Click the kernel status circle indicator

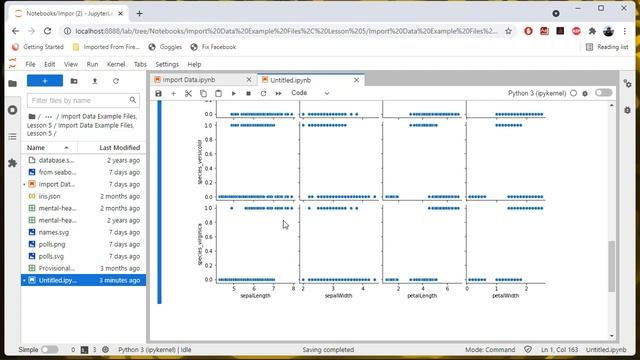pyautogui.click(x=573, y=93)
